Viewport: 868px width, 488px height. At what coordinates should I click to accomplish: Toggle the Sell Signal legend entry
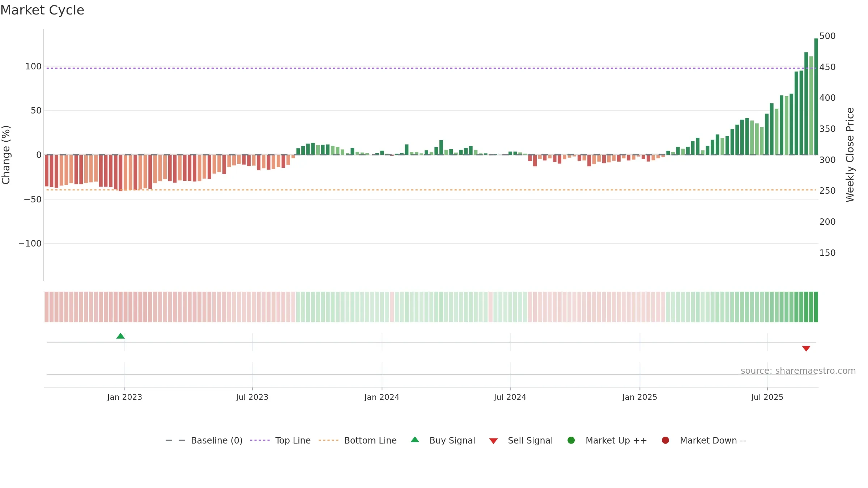coord(521,440)
